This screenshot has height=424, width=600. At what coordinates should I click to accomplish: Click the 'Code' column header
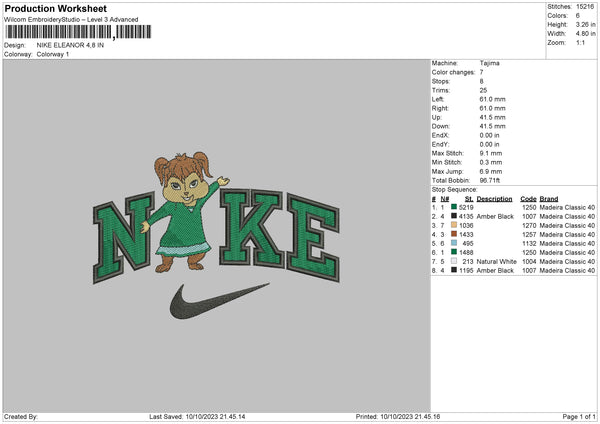(x=528, y=199)
